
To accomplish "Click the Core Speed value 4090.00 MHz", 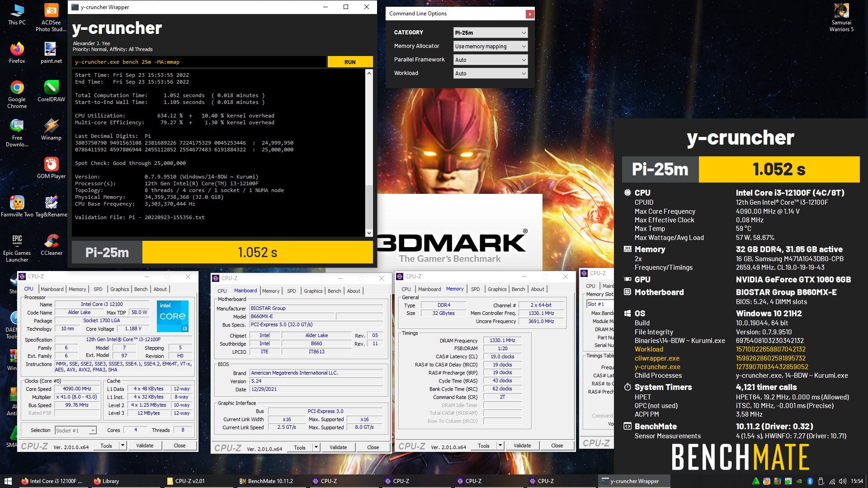I will click(77, 389).
